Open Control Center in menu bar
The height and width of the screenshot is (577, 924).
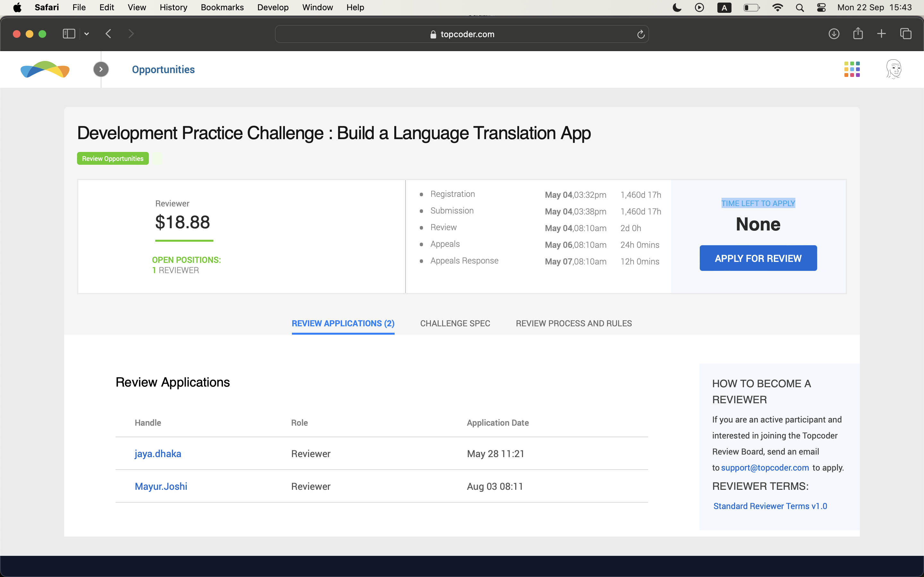(x=821, y=8)
